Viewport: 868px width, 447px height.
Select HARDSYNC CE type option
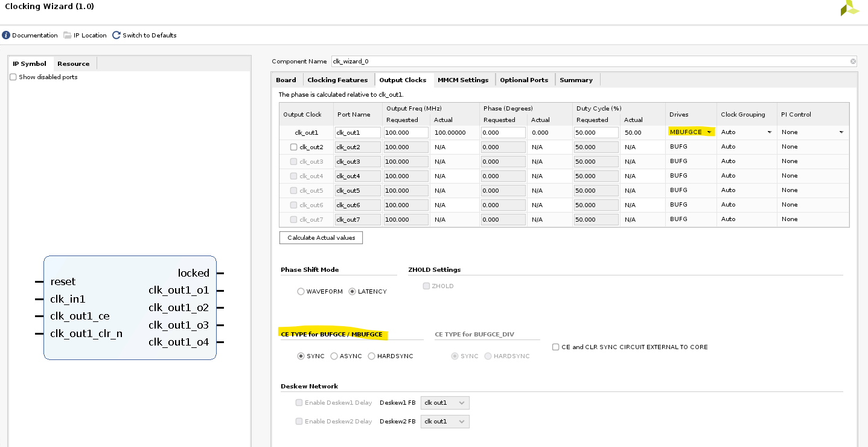(x=371, y=356)
